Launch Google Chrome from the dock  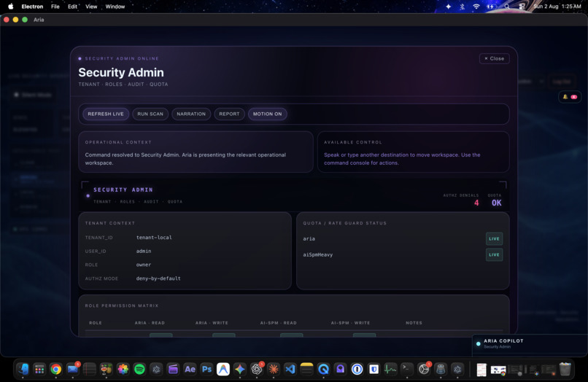coord(56,370)
